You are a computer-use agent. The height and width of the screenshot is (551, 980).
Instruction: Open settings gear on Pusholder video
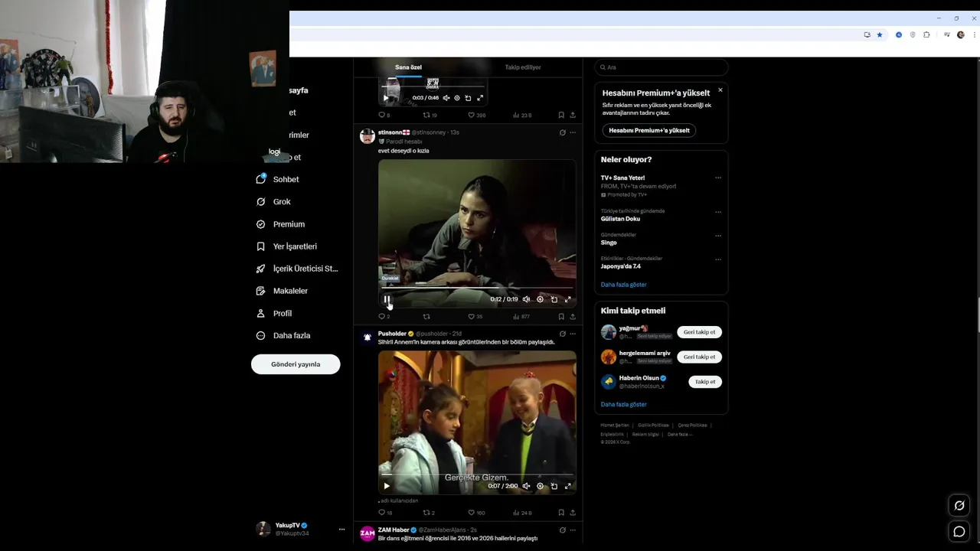coord(540,486)
